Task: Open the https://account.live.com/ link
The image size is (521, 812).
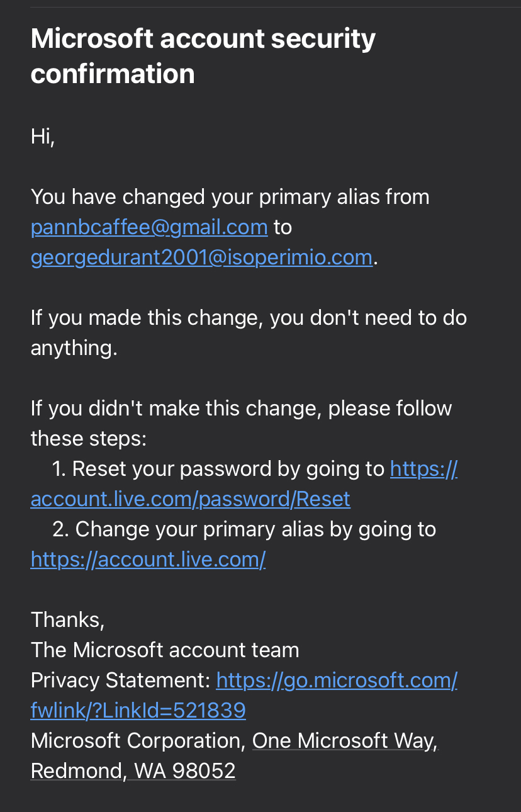Action: (148, 560)
